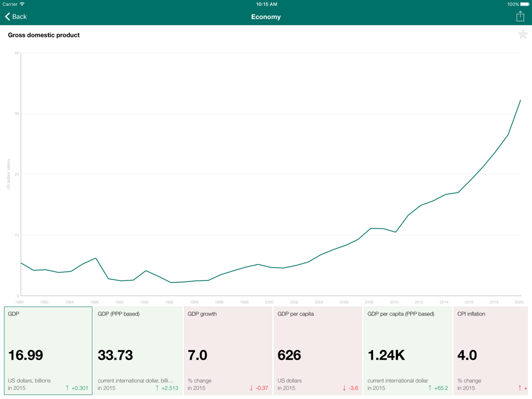
Task: Click the red down arrow -3.6
Action: click(x=351, y=388)
